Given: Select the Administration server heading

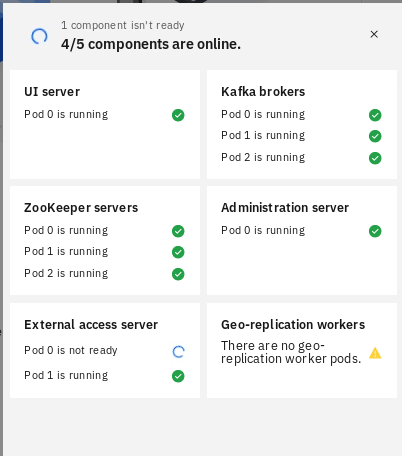Looking at the screenshot, I should [285, 208].
